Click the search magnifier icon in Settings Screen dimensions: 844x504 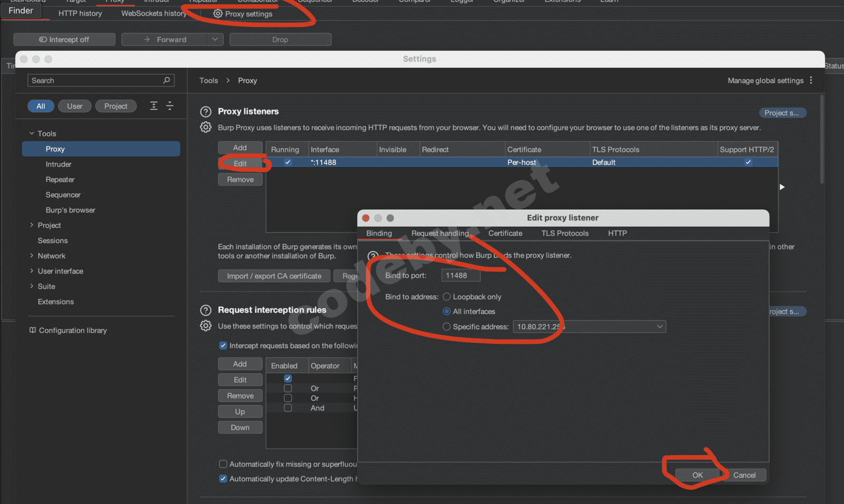[167, 80]
